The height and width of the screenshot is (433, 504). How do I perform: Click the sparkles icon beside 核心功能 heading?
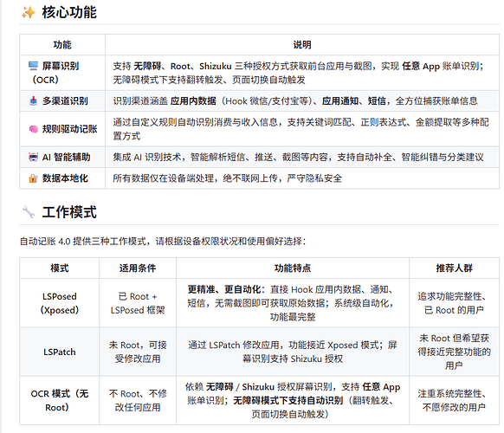point(29,12)
